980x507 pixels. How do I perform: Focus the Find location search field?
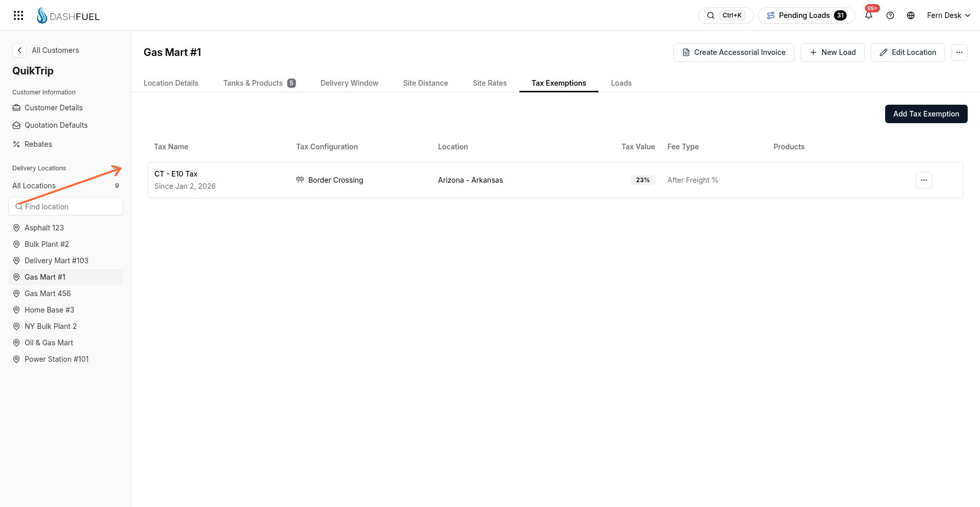[x=66, y=207]
